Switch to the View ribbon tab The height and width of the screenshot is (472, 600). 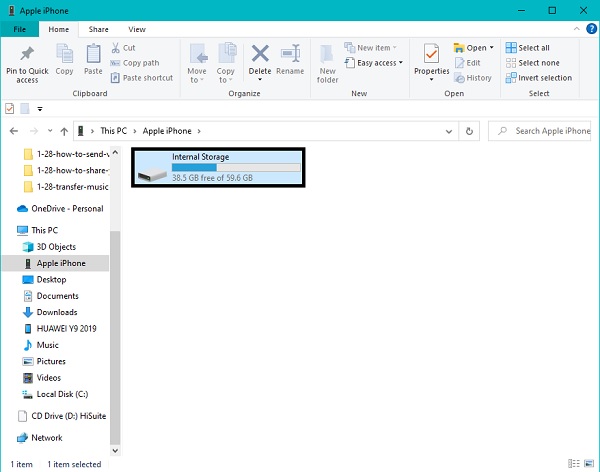[137, 29]
